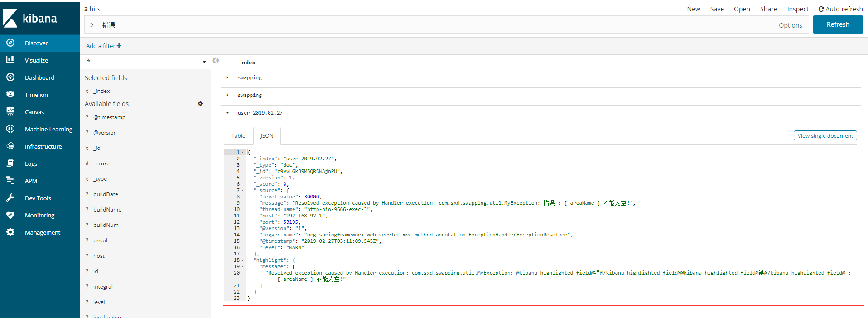868x318 pixels.
Task: Click View single document button
Action: click(x=825, y=135)
